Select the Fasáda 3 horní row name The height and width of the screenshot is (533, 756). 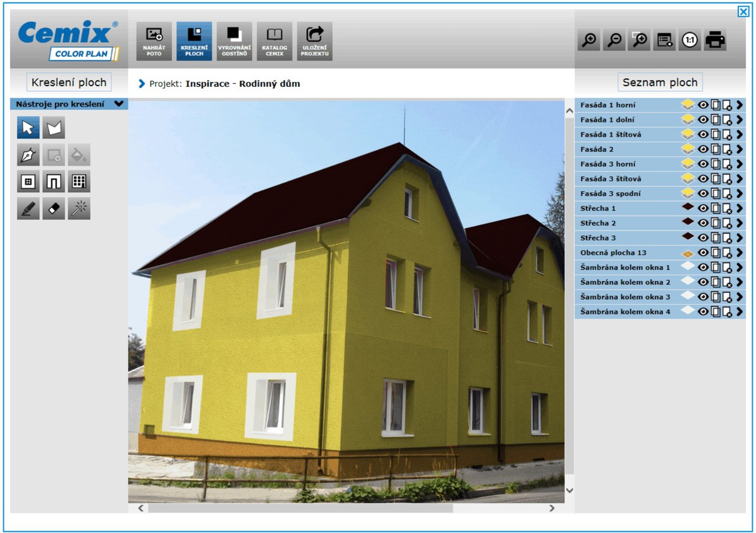tap(608, 164)
